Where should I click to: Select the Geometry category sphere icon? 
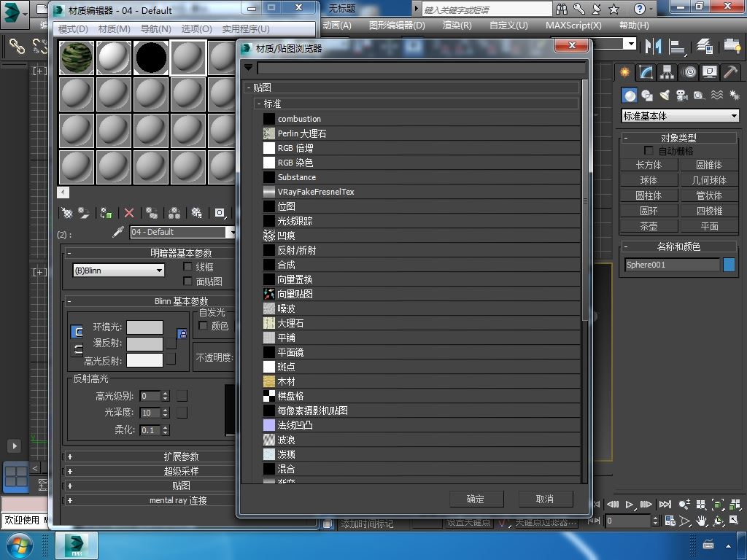(630, 96)
